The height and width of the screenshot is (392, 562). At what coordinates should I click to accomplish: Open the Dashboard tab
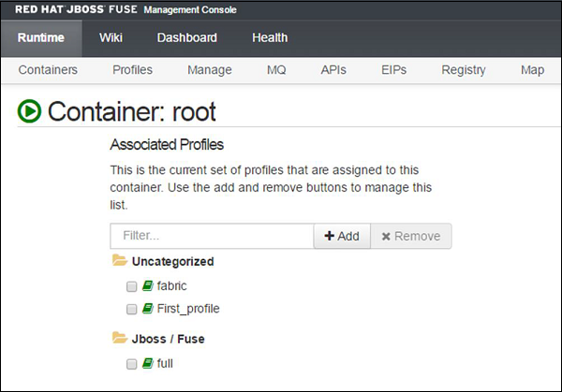tap(186, 38)
